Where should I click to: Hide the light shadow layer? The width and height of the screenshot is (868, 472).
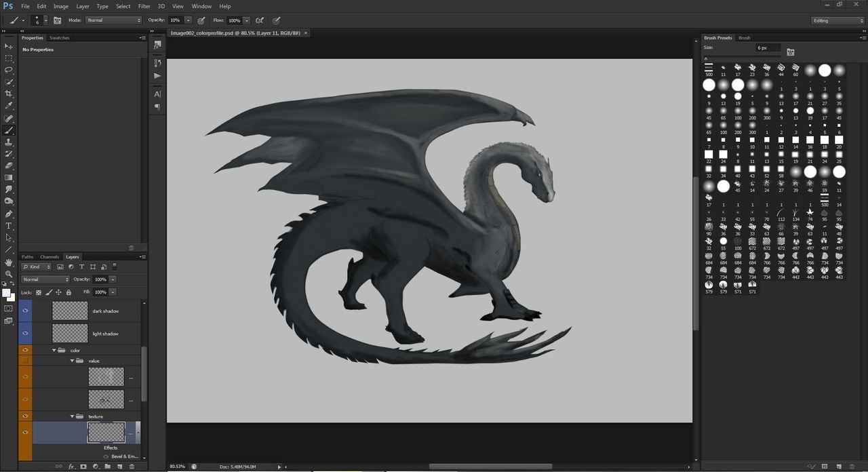coord(26,333)
